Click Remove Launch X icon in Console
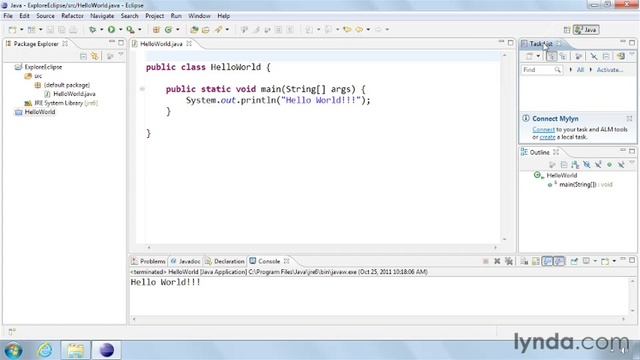 pyautogui.click(x=497, y=261)
